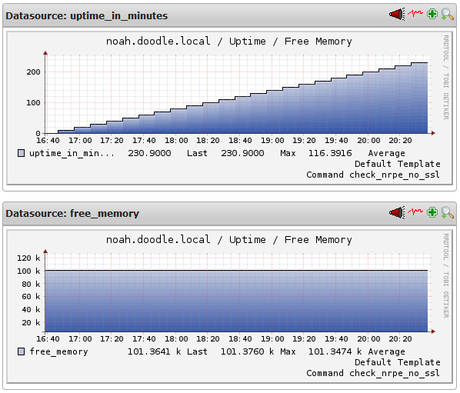The image size is (460, 393).
Task: Click the red megaphone icon for uptime_in_minutes
Action: tap(397, 14)
